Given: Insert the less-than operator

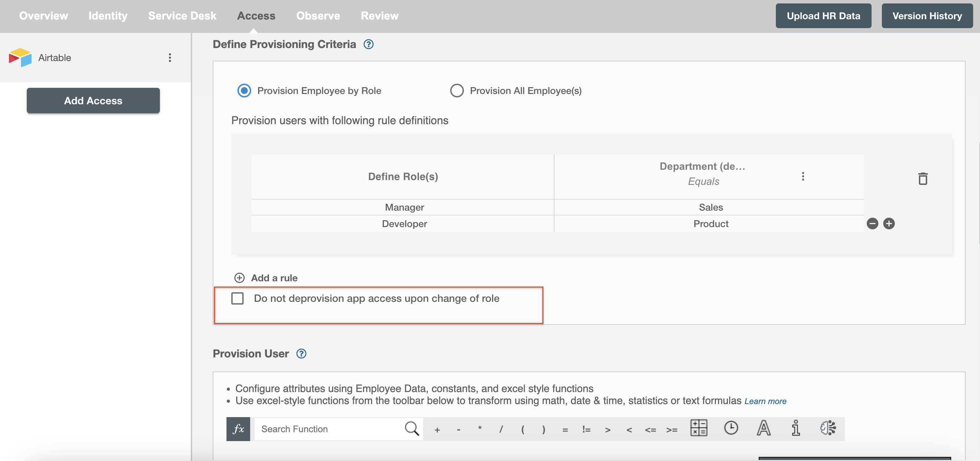Looking at the screenshot, I should click(629, 429).
